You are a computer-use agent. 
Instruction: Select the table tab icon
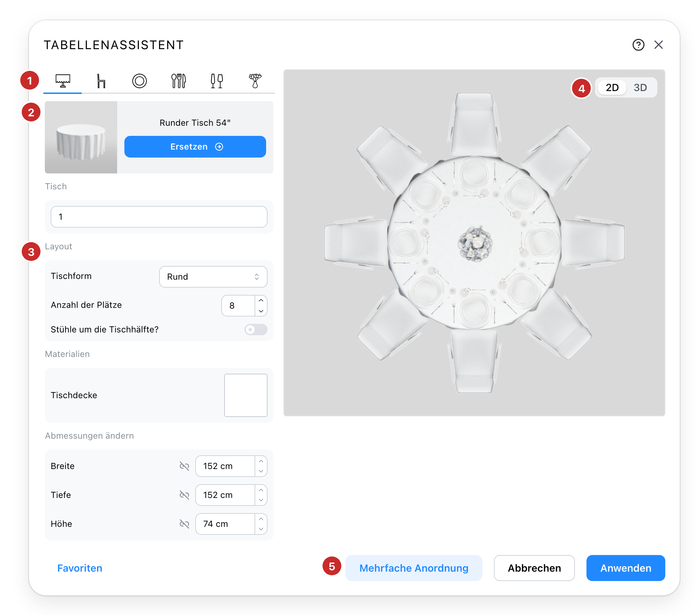tap(63, 81)
